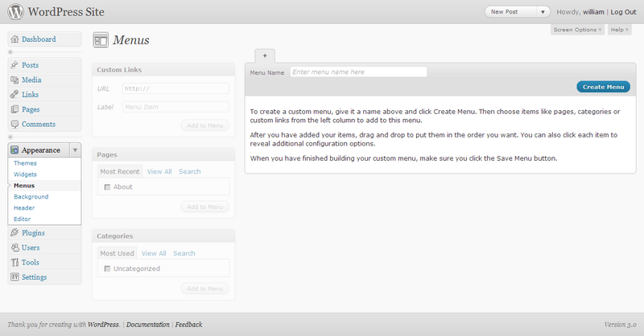The width and height of the screenshot is (644, 336).
Task: Click the Log Out link
Action: coord(623,12)
